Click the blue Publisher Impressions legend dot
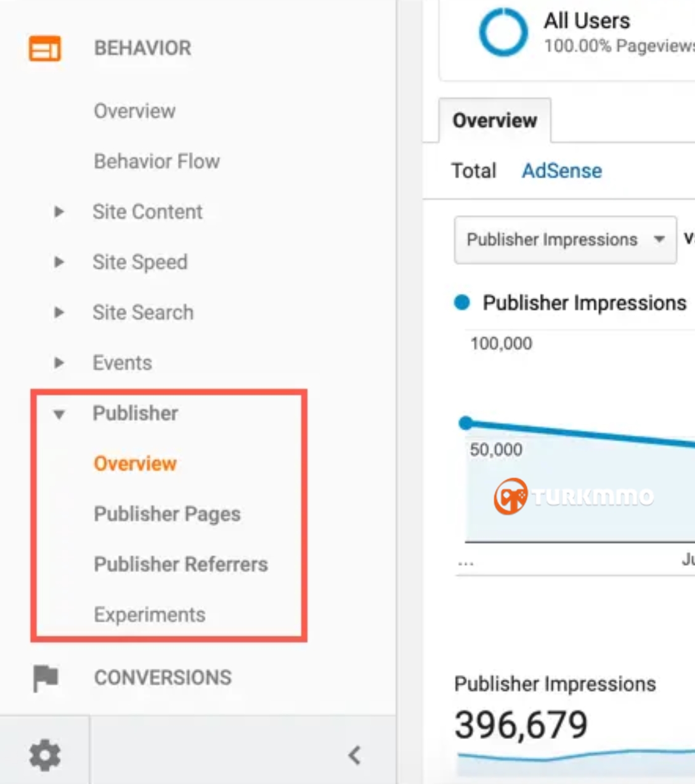 462,303
